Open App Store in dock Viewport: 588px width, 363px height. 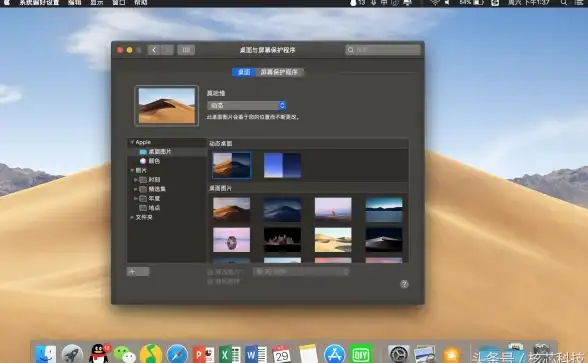click(334, 354)
